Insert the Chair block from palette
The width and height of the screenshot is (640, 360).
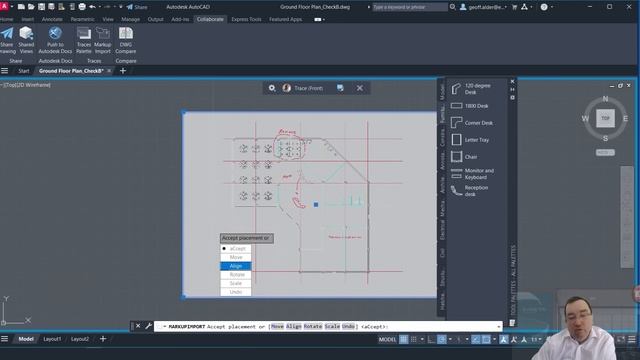pyautogui.click(x=464, y=157)
